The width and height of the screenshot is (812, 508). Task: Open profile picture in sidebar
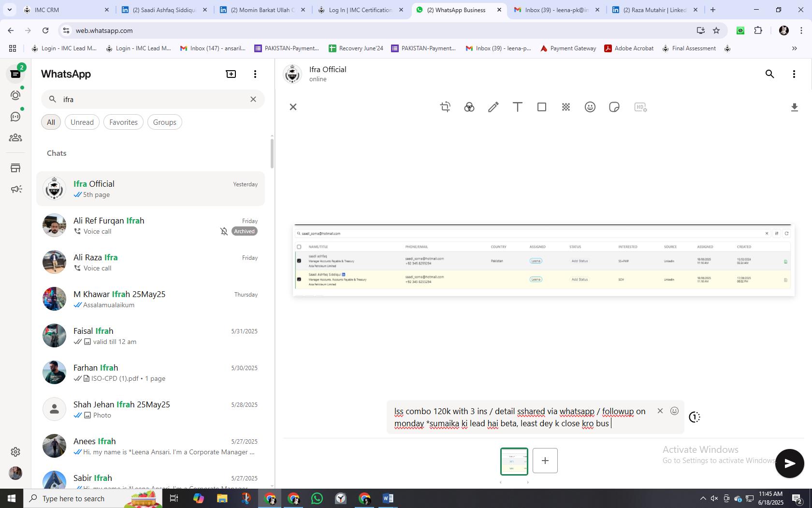click(15, 473)
